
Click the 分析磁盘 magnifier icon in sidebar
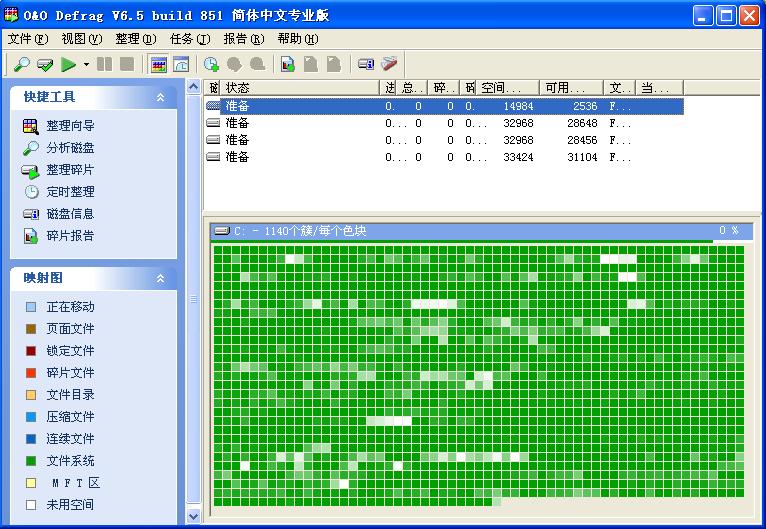31,148
